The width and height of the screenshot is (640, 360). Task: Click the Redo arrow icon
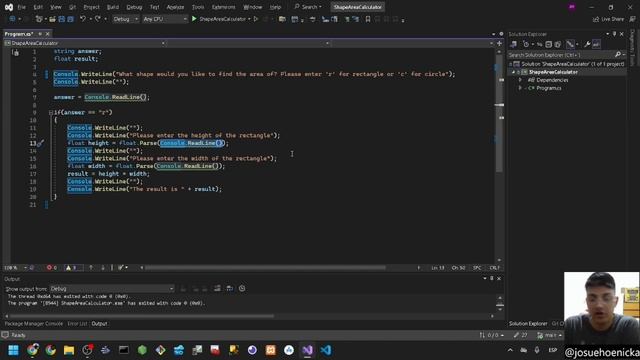98,19
